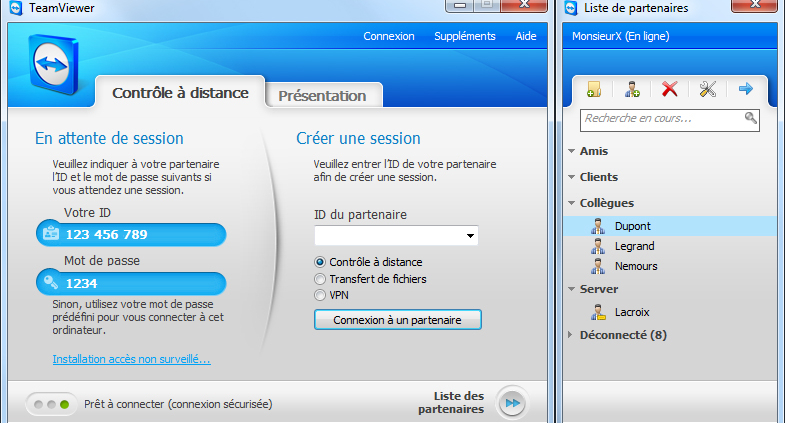Click the Mot de passe field 1234

click(x=131, y=283)
